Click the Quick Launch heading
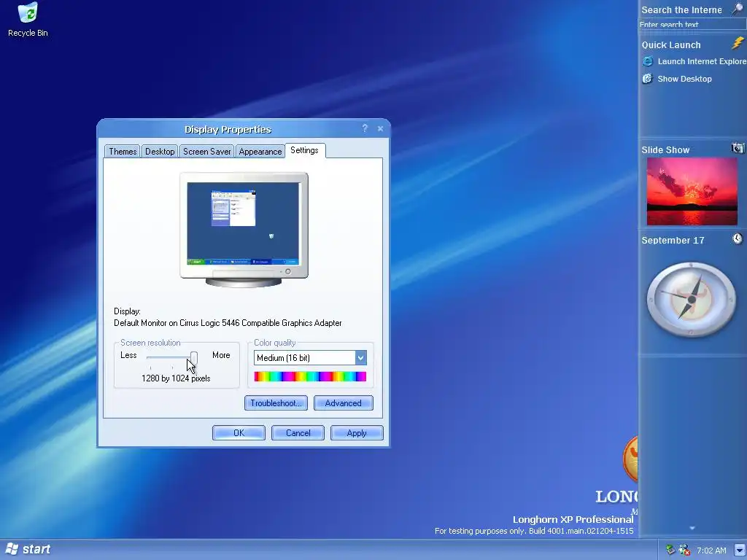 (x=671, y=45)
